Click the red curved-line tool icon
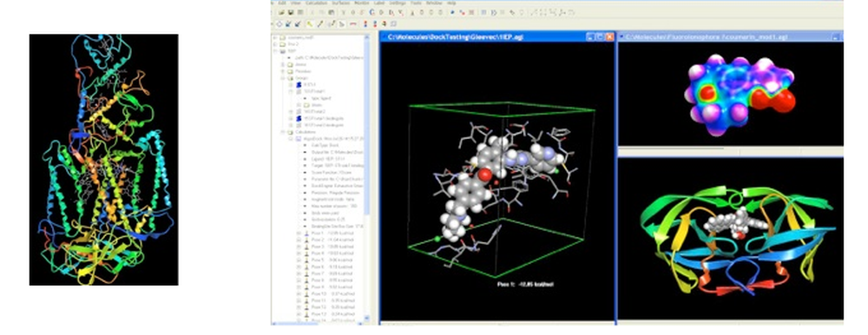 point(353,24)
